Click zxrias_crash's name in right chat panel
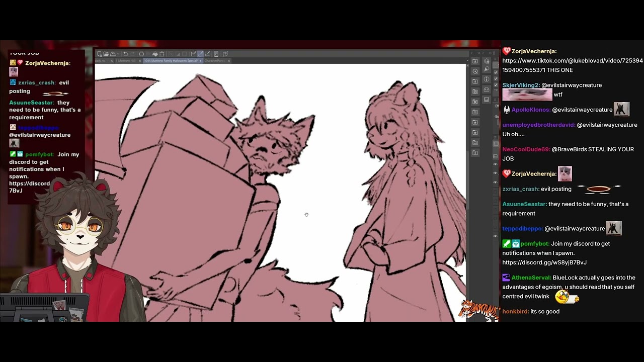 (520, 189)
